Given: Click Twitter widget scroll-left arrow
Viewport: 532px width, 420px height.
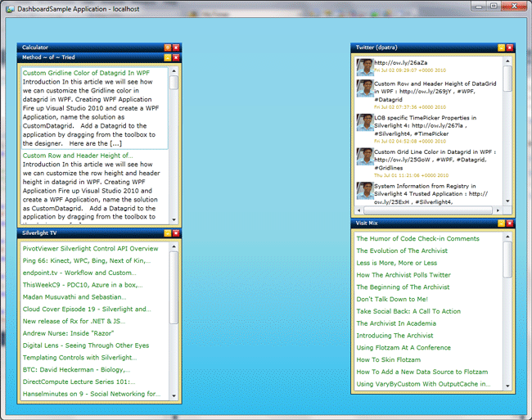Looking at the screenshot, I should [x=359, y=210].
